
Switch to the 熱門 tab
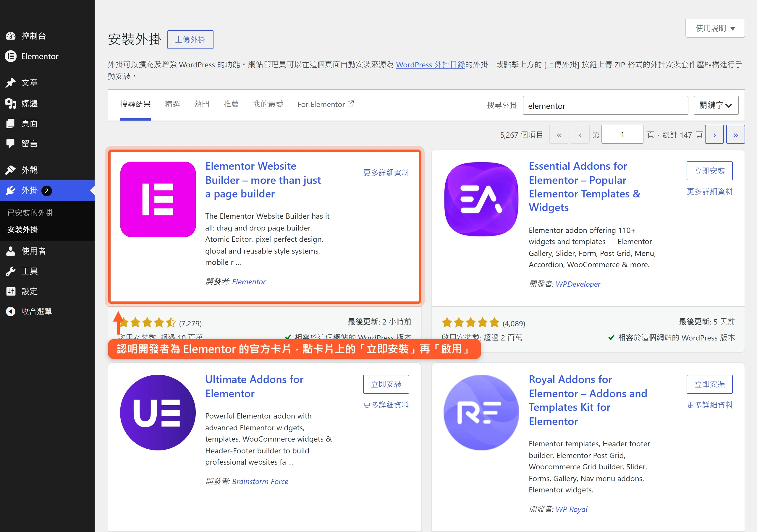(202, 104)
